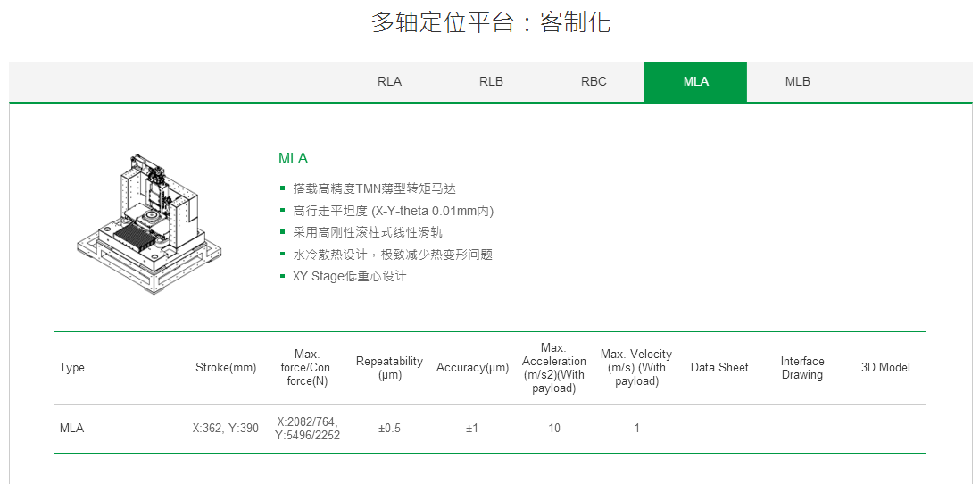Click the Type column header
This screenshot has width=980, height=484.
pos(72,368)
